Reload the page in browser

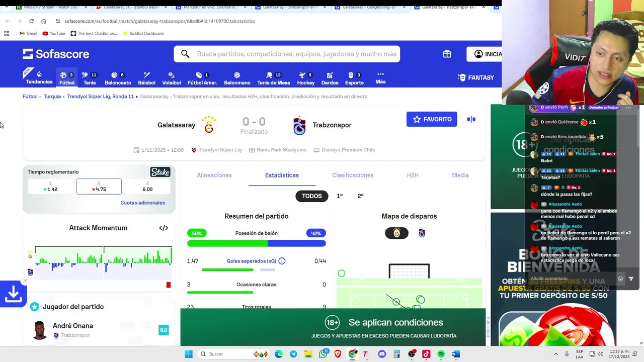pos(31,21)
